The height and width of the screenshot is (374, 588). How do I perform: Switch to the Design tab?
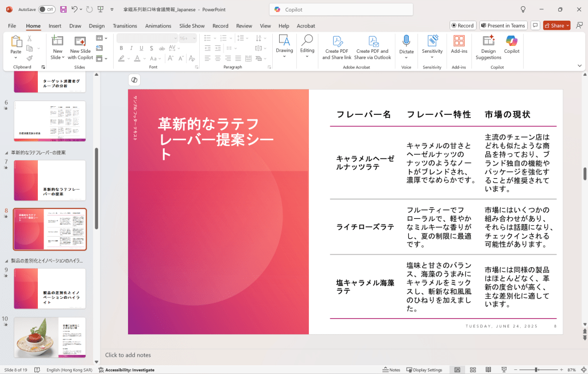click(96, 26)
